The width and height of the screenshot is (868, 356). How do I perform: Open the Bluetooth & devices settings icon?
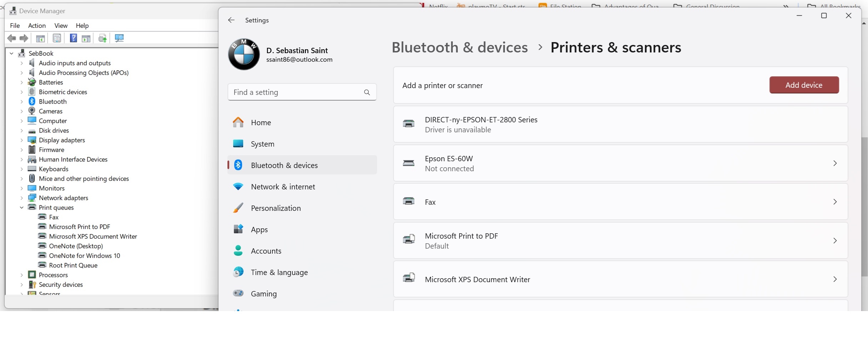238,165
